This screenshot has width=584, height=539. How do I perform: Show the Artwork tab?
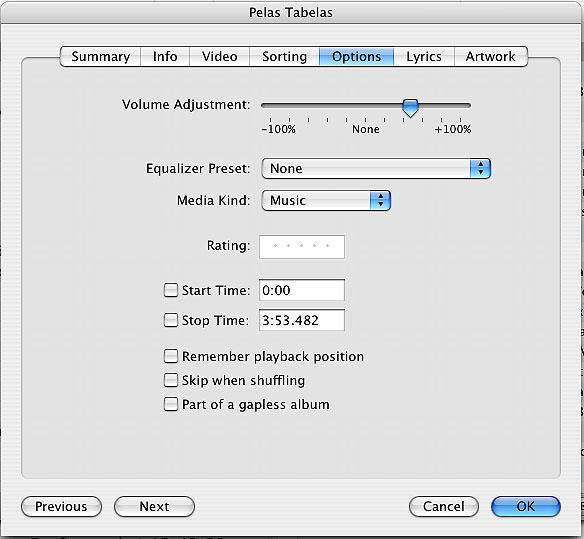point(491,57)
